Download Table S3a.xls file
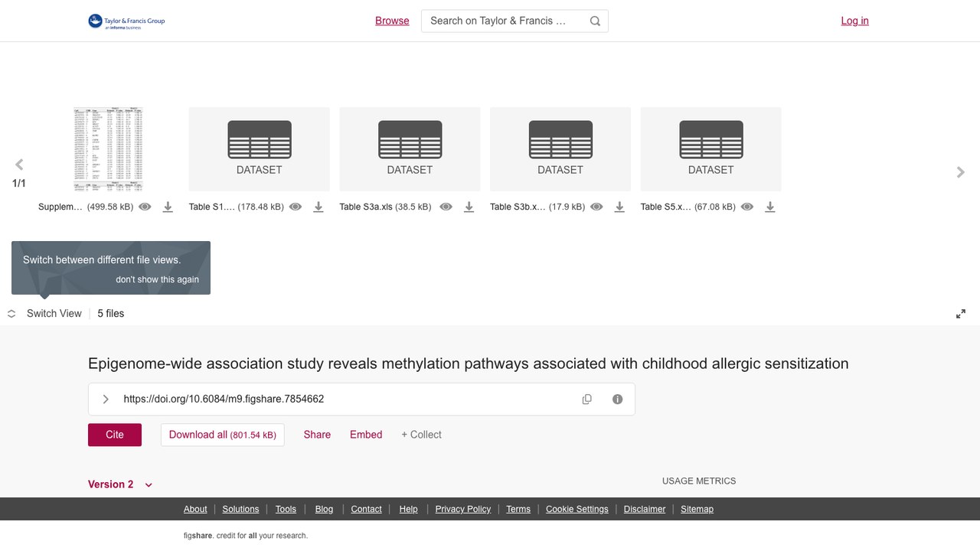 [469, 207]
